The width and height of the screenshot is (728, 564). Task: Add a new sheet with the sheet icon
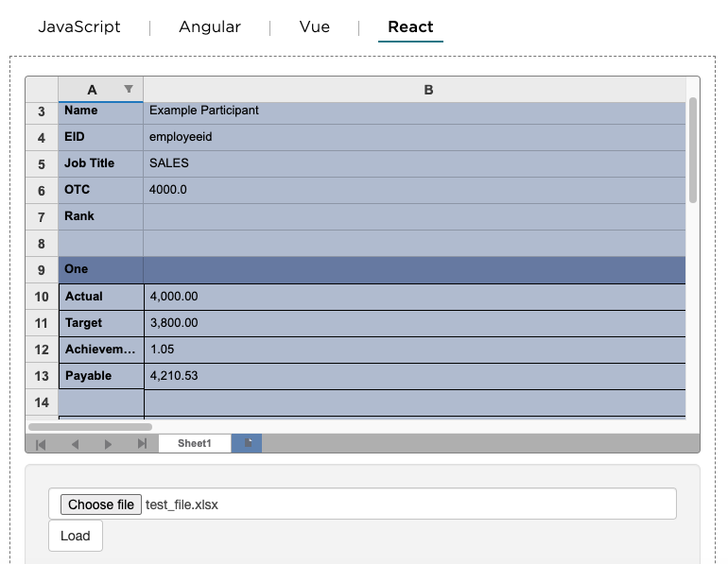(247, 443)
